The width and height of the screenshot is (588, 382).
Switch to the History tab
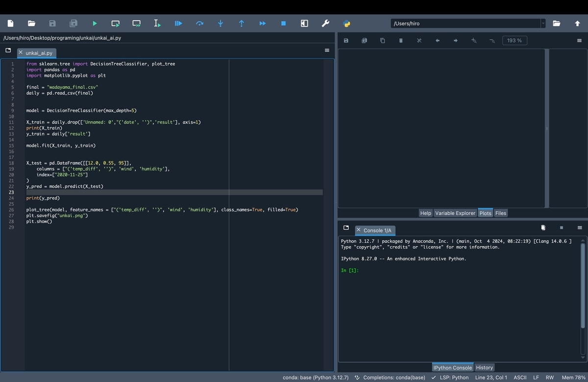(485, 367)
